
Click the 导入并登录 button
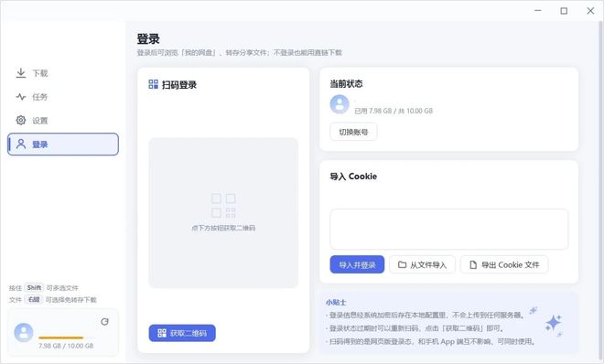click(x=357, y=264)
